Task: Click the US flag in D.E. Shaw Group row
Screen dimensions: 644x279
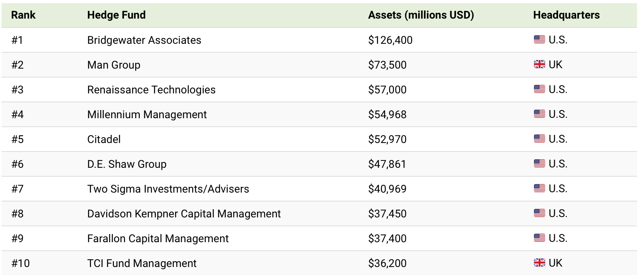Action: [539, 164]
